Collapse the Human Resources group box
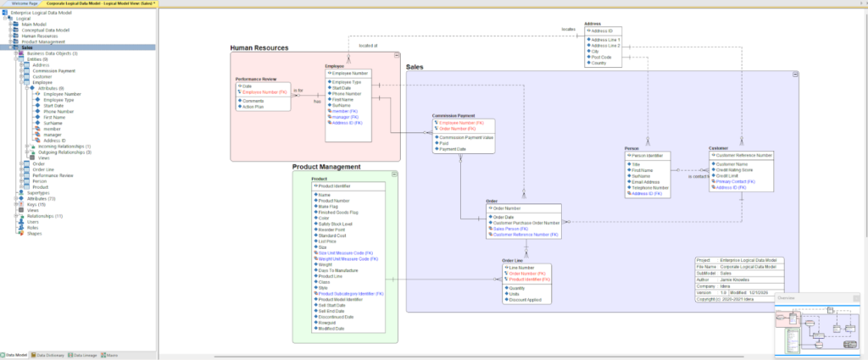 tap(397, 55)
